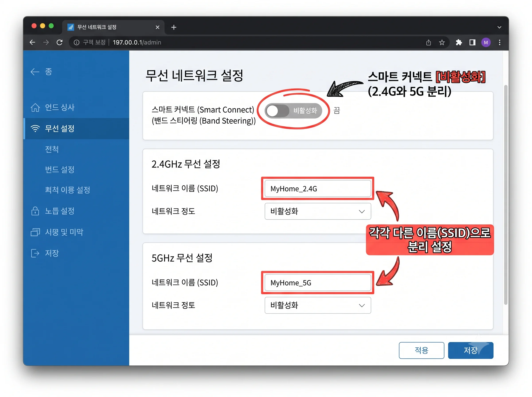The image size is (532, 397).
Task: Click the logout icon beside 저장 in sidebar
Action: (x=35, y=253)
